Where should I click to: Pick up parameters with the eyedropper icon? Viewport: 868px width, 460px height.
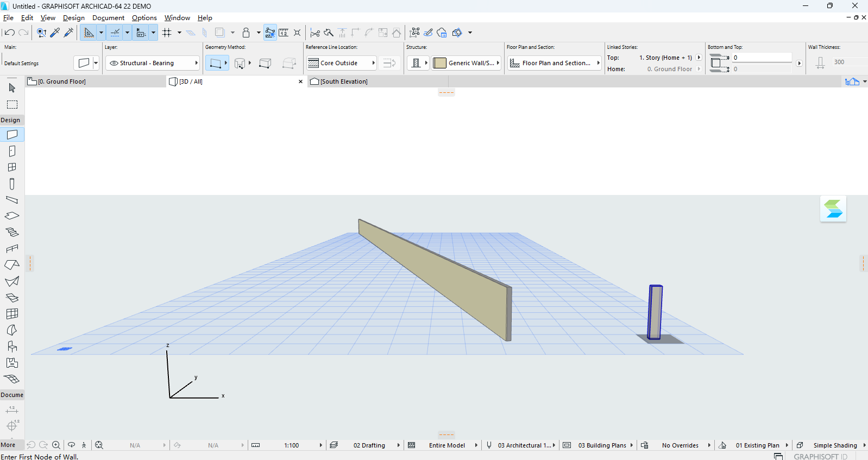[x=55, y=33]
